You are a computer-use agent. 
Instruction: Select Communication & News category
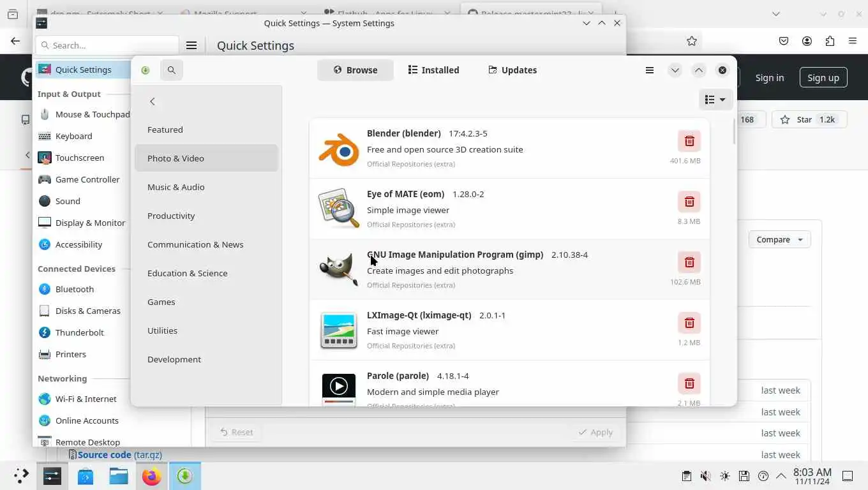206,244
